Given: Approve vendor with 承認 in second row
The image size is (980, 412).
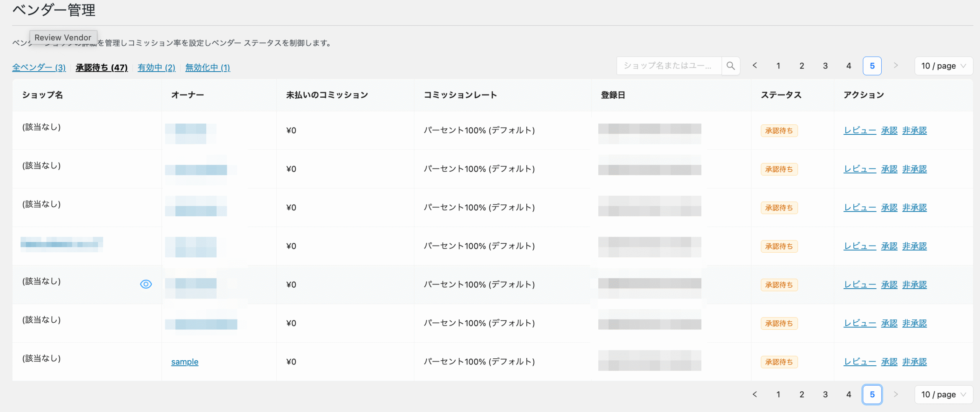Looking at the screenshot, I should tap(889, 169).
